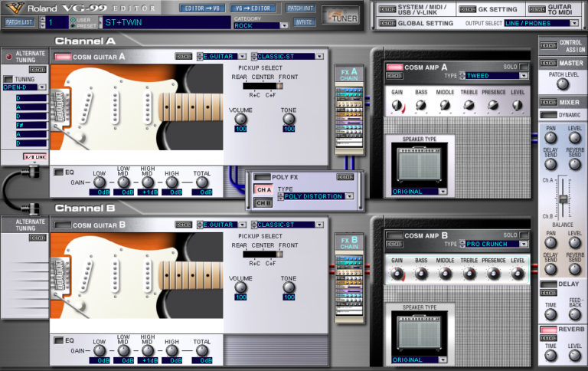Open PATCH LIST
The width and height of the screenshot is (588, 371).
click(x=19, y=22)
